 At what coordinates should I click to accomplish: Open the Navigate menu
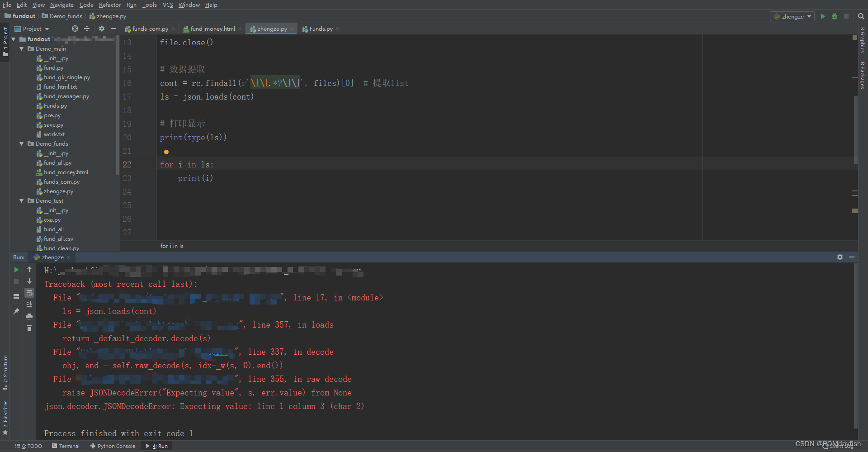click(x=61, y=5)
